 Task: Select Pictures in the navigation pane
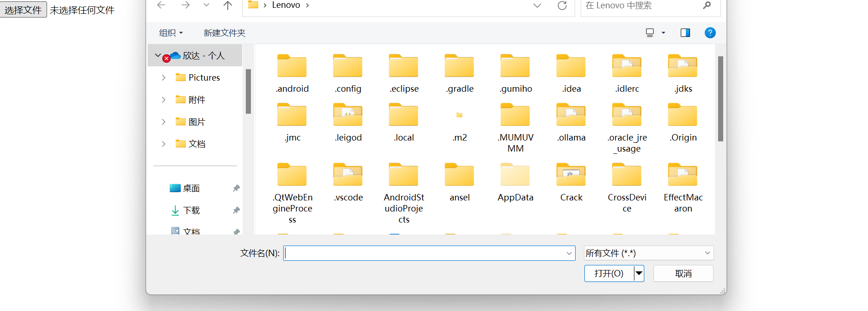pyautogui.click(x=198, y=77)
